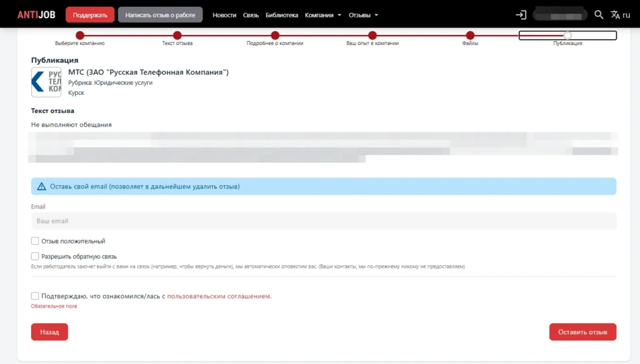Click the red 'Поддержать' button
640x364 pixels.
(x=90, y=15)
